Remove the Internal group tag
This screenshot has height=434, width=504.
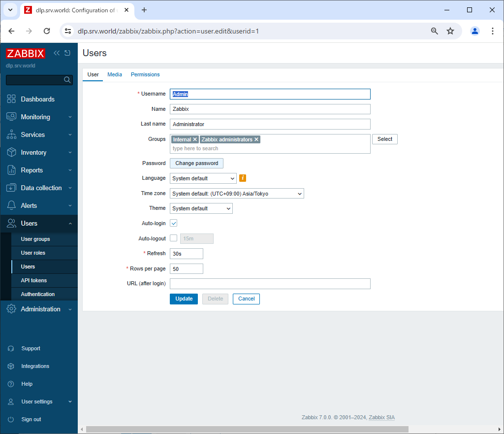pyautogui.click(x=195, y=140)
